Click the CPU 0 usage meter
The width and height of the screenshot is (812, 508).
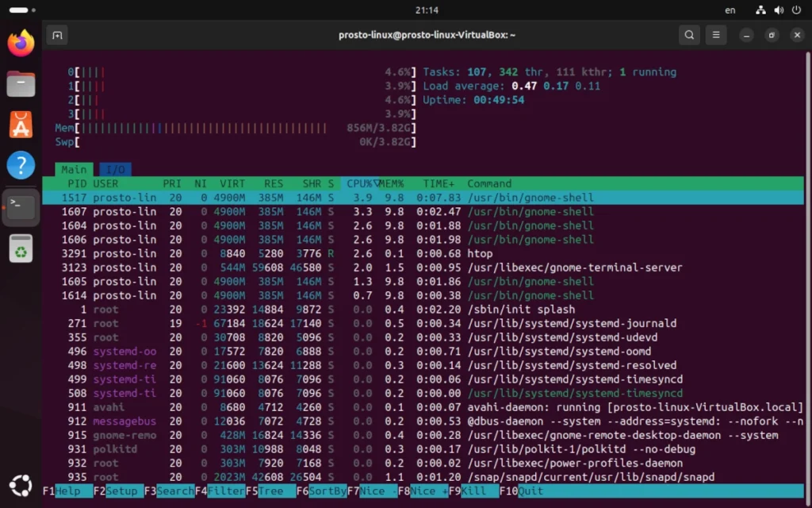242,72
